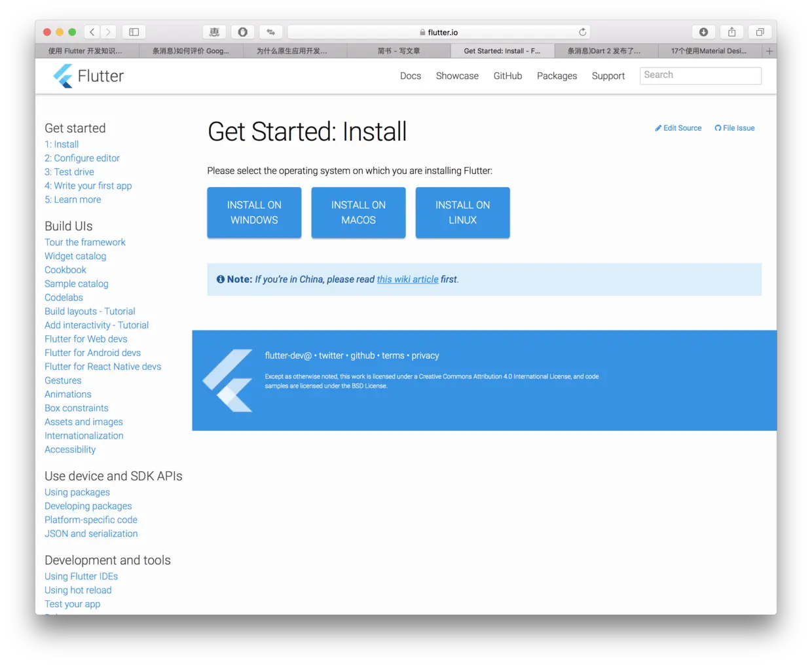Open '5: Learn more' sidebar link
812x665 pixels.
point(73,200)
